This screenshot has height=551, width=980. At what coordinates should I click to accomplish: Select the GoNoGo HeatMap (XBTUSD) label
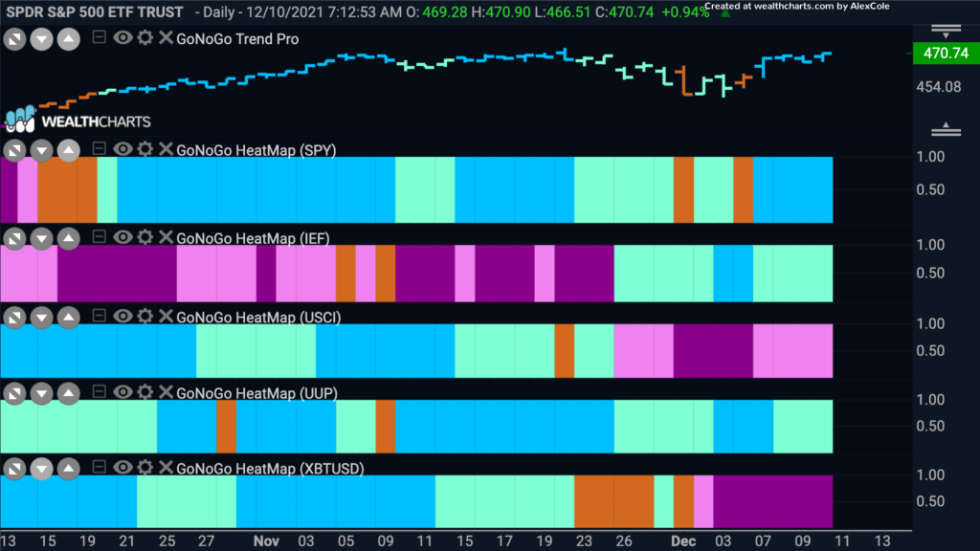[x=270, y=469]
